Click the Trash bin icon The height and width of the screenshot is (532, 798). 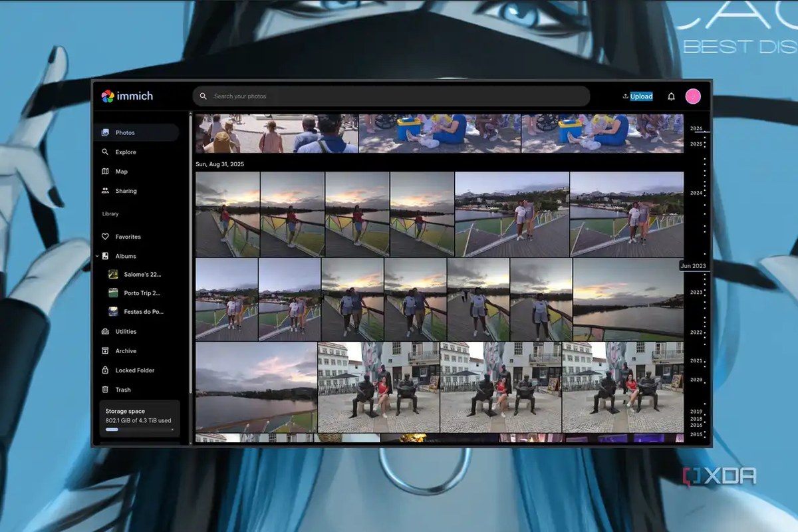(105, 390)
